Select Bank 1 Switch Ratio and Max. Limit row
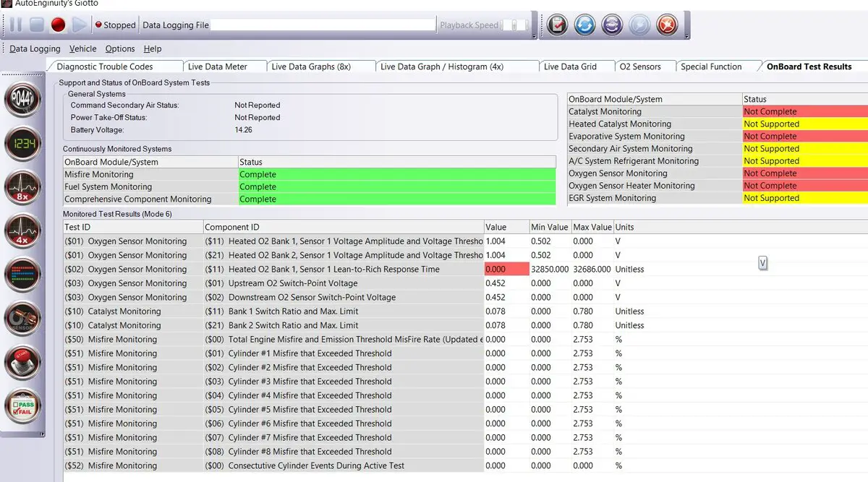 [x=465, y=311]
